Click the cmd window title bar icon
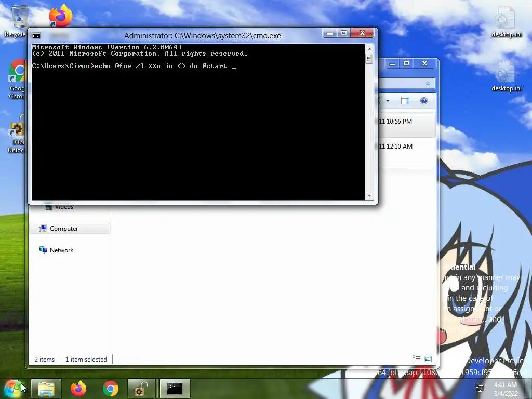 pos(36,36)
